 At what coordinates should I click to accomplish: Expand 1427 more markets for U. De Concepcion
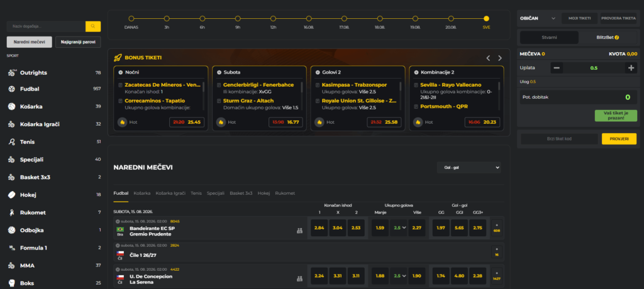(497, 276)
